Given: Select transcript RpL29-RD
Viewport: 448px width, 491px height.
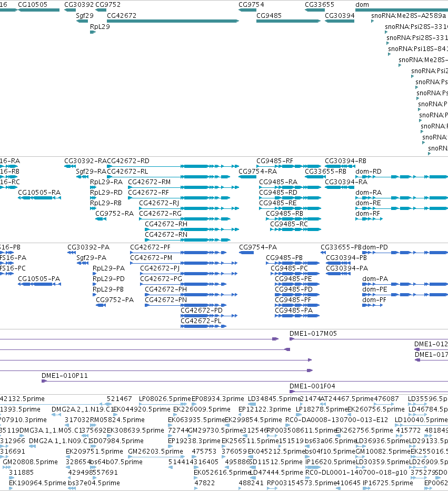Looking at the screenshot, I should click(93, 198).
